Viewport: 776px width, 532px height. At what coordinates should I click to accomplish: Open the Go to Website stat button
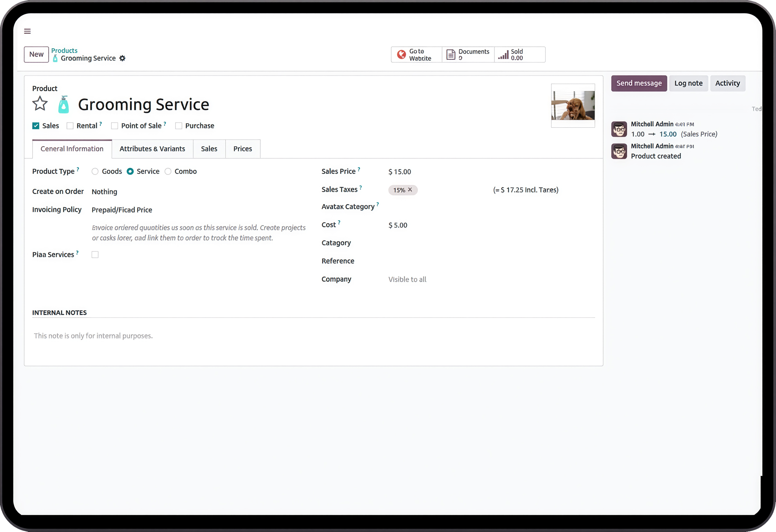(417, 55)
